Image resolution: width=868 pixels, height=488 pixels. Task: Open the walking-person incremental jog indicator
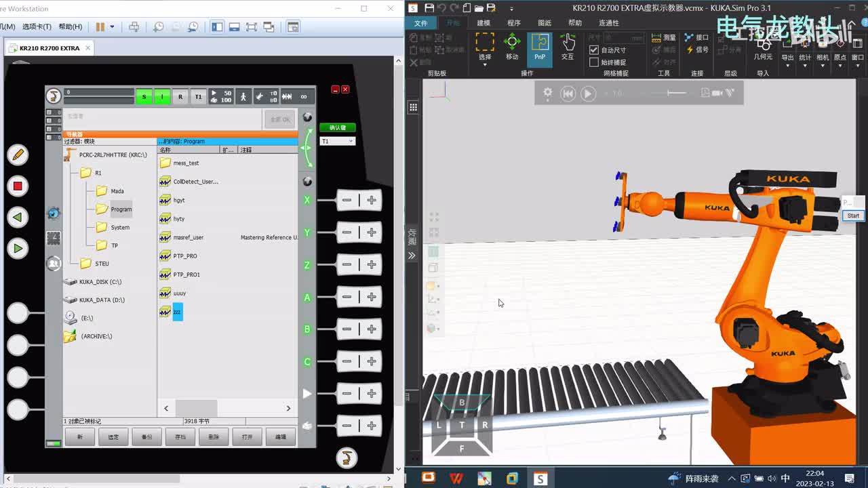tap(243, 96)
